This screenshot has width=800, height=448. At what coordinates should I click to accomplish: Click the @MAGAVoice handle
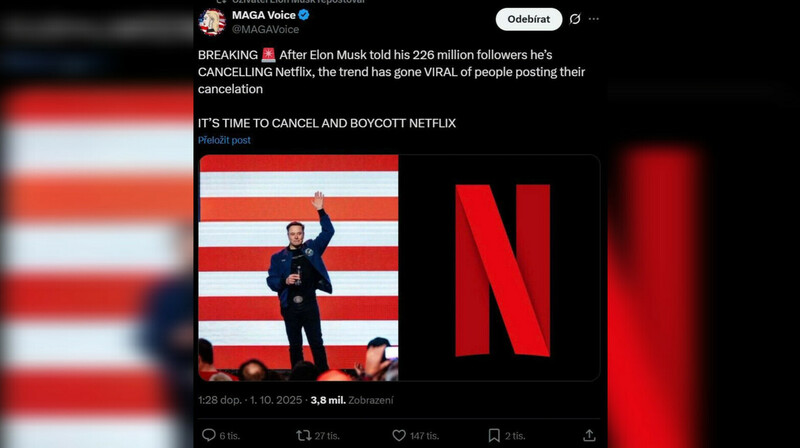click(265, 29)
